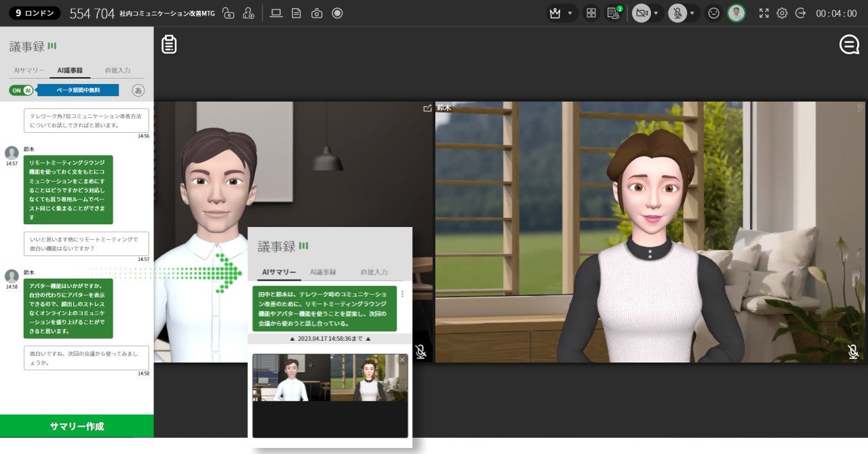Open the microphone options dropdown arrow
Viewport: 868px width, 454px height.
(692, 13)
